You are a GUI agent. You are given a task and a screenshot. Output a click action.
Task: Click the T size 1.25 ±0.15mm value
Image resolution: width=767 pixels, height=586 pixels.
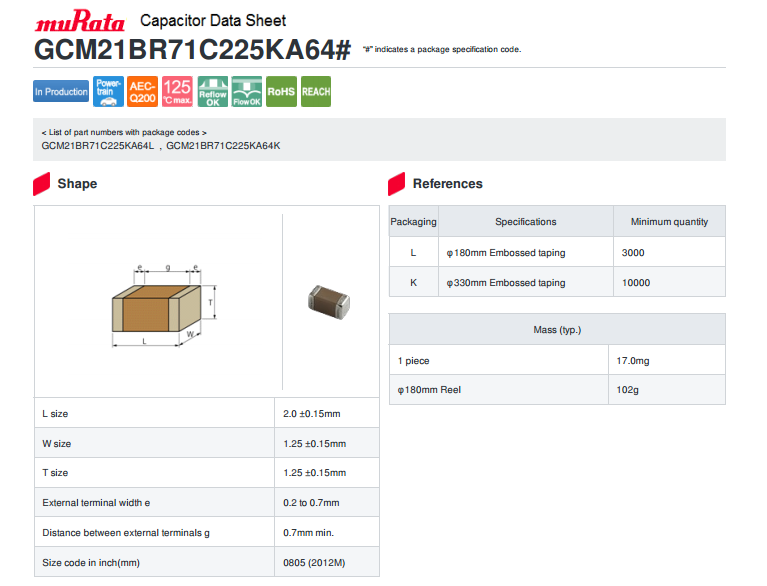(315, 473)
